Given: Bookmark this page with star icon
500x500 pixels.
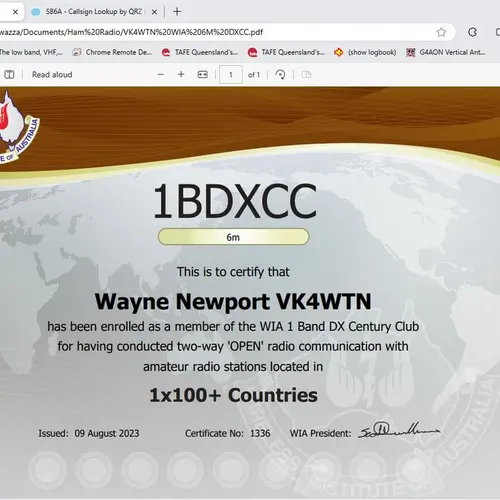Looking at the screenshot, I should [x=441, y=32].
